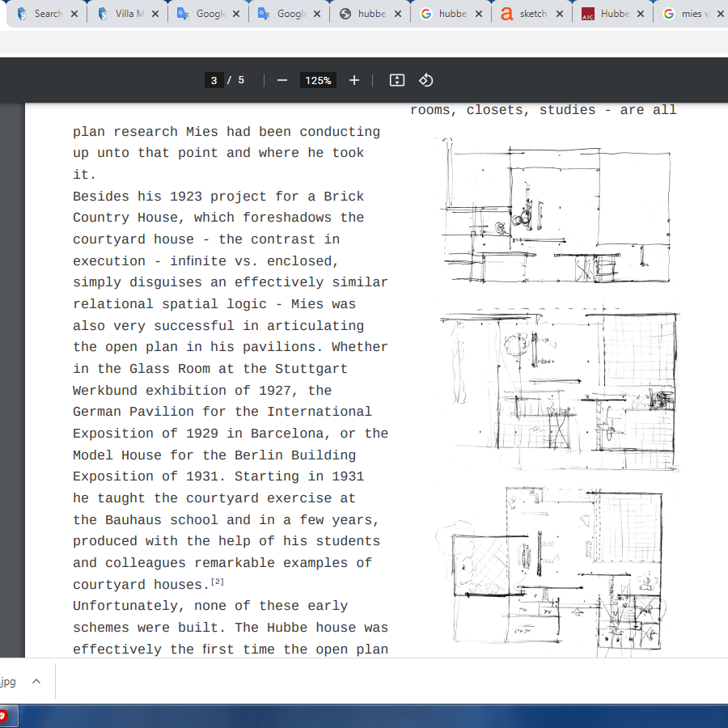This screenshot has width=728, height=728.
Task: Click the fit to page icon
Action: [397, 80]
